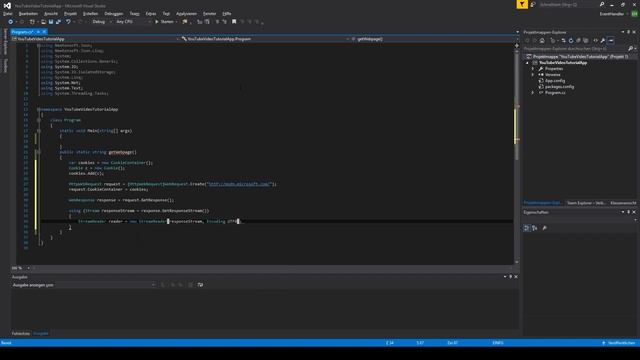The image size is (640, 360).
Task: Open the Bearbeiten menu
Action: tap(28, 13)
